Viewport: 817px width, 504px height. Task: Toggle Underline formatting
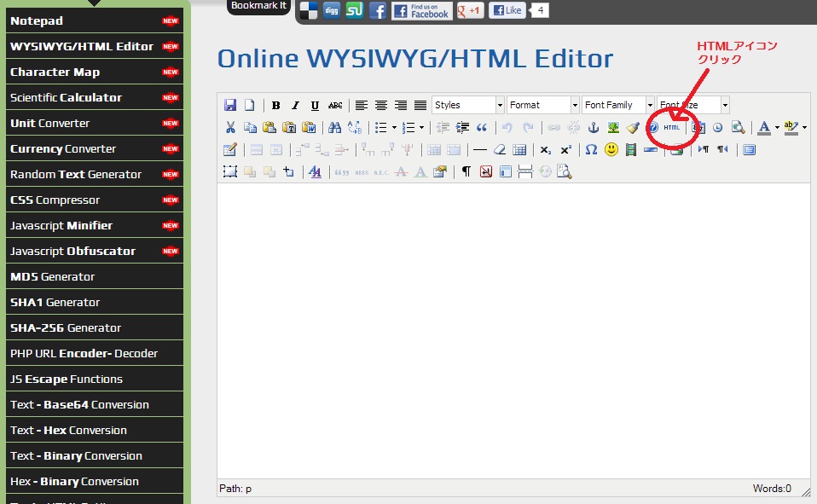point(315,106)
